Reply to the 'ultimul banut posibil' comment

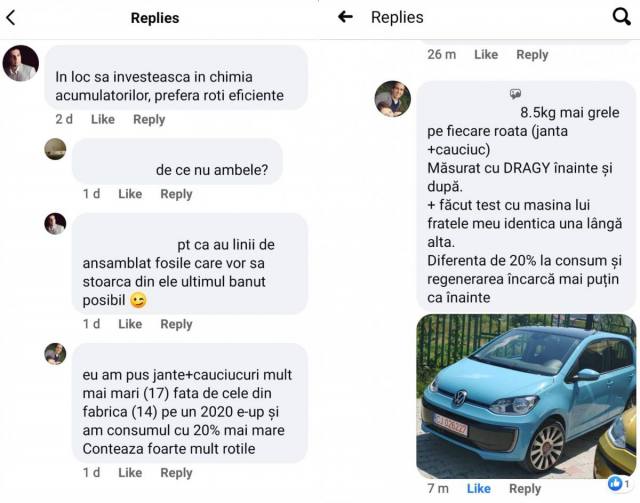click(176, 324)
